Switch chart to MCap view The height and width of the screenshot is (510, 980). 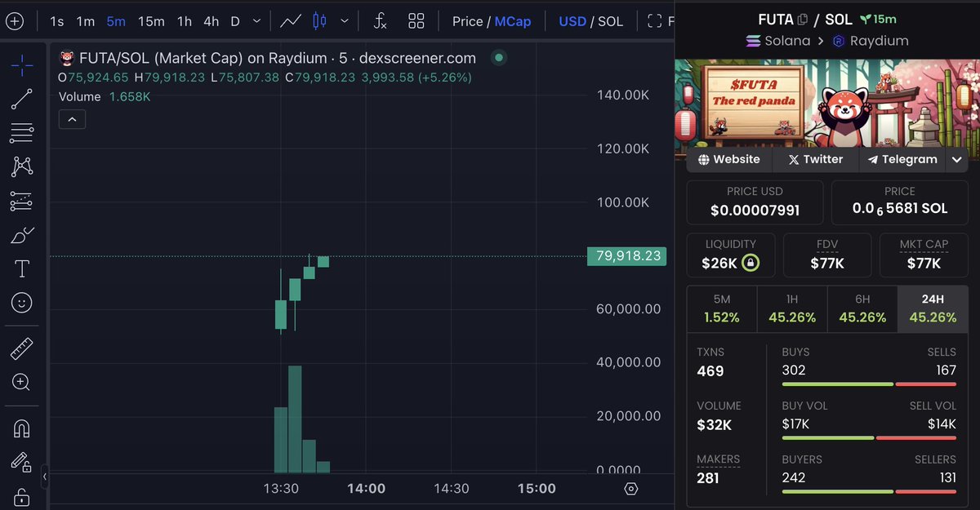pos(513,21)
